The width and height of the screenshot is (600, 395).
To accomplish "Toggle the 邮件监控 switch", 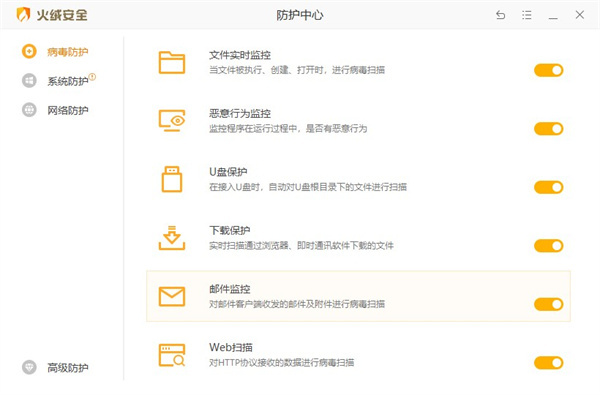I will click(x=549, y=304).
